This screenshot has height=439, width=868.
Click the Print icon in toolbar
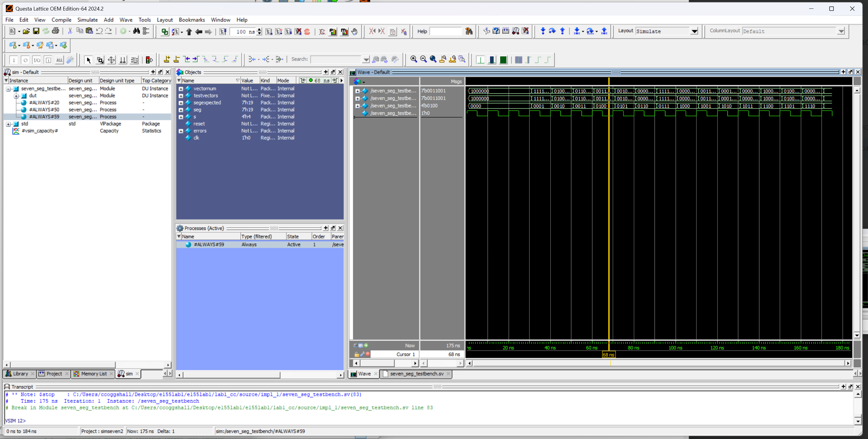tap(56, 31)
